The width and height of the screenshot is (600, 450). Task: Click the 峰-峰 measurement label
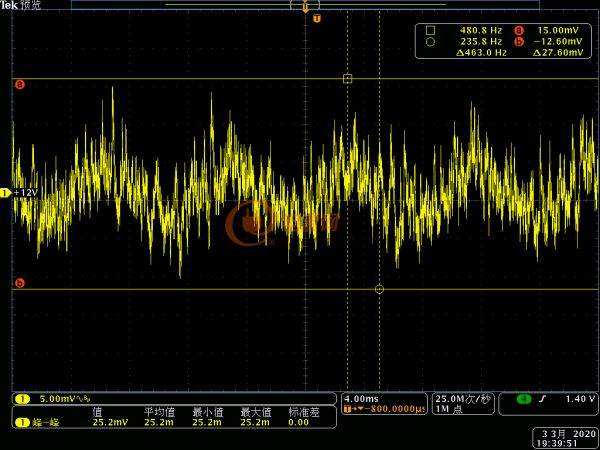pyautogui.click(x=46, y=422)
